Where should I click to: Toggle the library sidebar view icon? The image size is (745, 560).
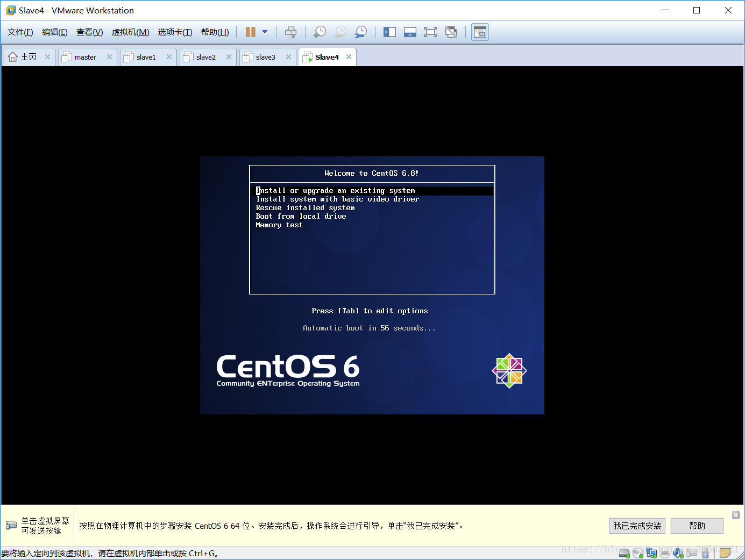click(x=389, y=32)
